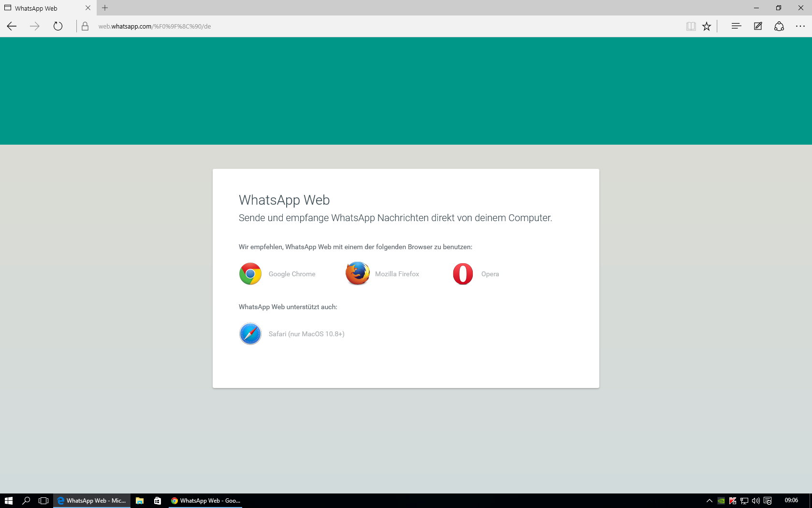
Task: Click the 09:06 taskbar clock
Action: 791,501
